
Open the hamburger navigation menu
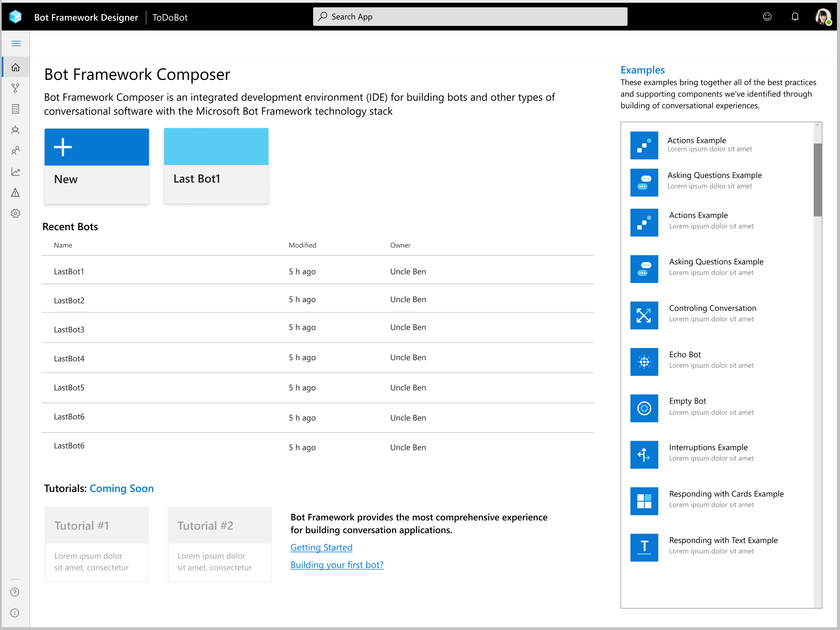(16, 44)
